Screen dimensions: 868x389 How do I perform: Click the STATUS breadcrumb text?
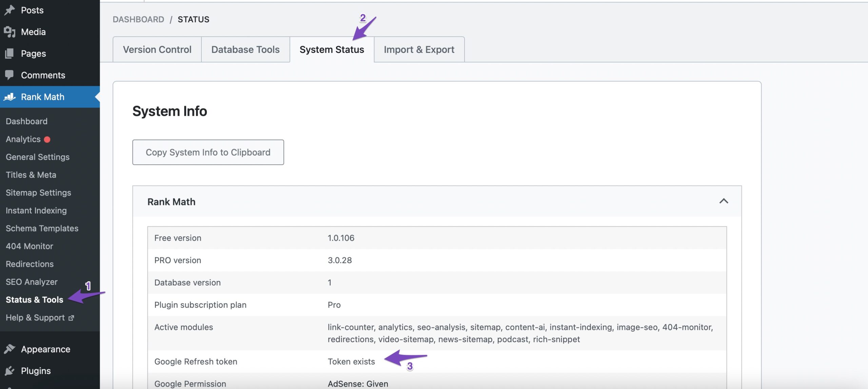pyautogui.click(x=193, y=19)
